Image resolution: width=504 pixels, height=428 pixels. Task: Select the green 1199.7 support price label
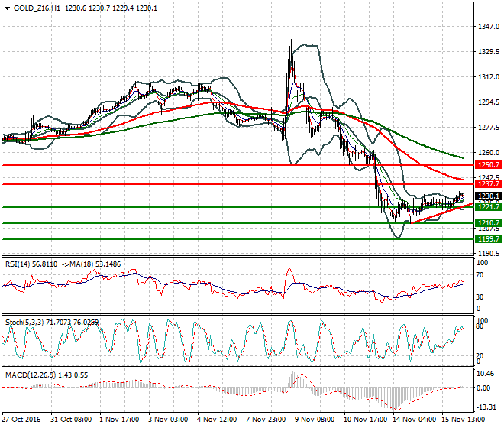tap(489, 239)
